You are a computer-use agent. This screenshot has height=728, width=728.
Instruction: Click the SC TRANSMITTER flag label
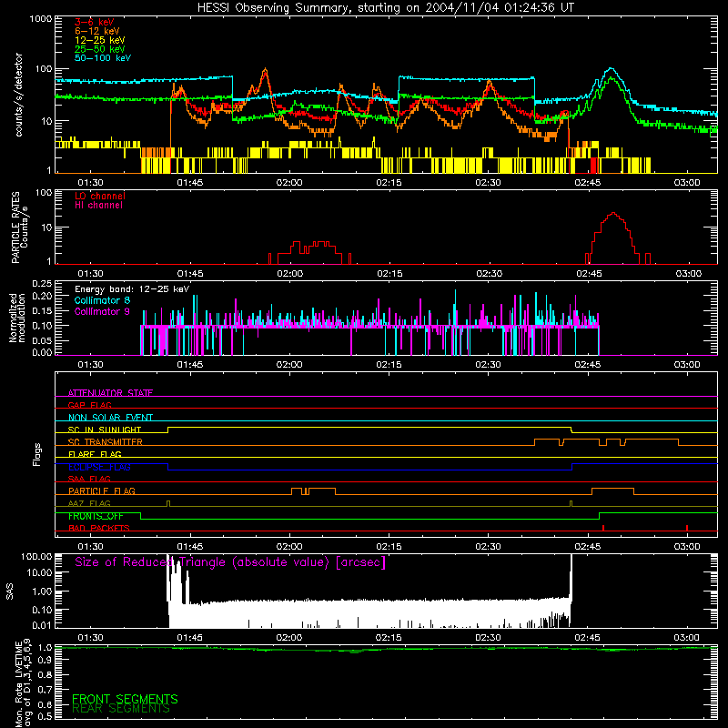pos(106,442)
